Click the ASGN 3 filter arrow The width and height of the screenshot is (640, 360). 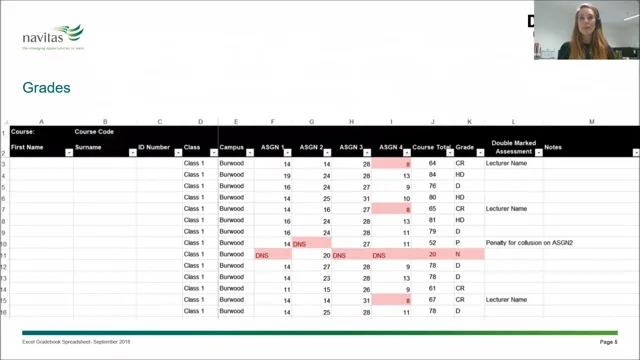[x=367, y=153]
